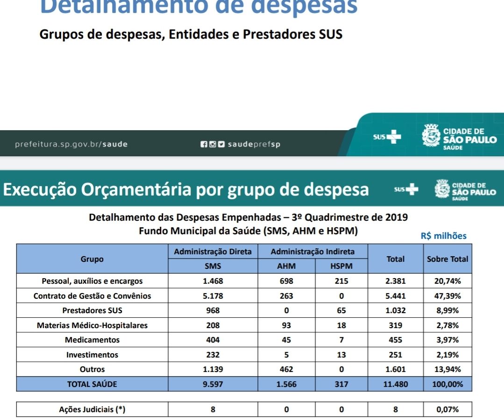This screenshot has width=504, height=420.
Task: Click the Twitter icon before saudeprefsp
Action: (x=221, y=144)
